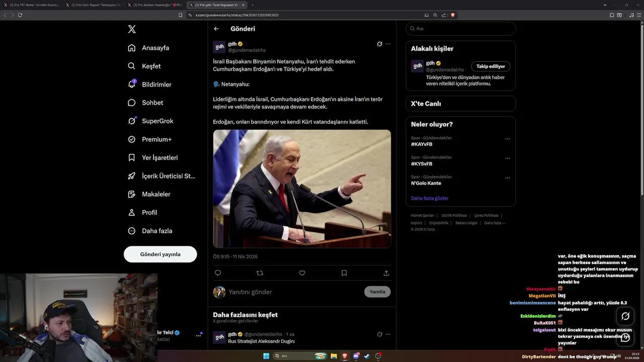Click the share icon under the post

[386, 273]
